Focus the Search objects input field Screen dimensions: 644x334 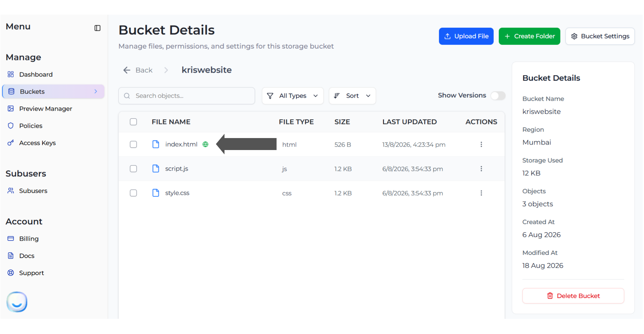[x=186, y=96]
